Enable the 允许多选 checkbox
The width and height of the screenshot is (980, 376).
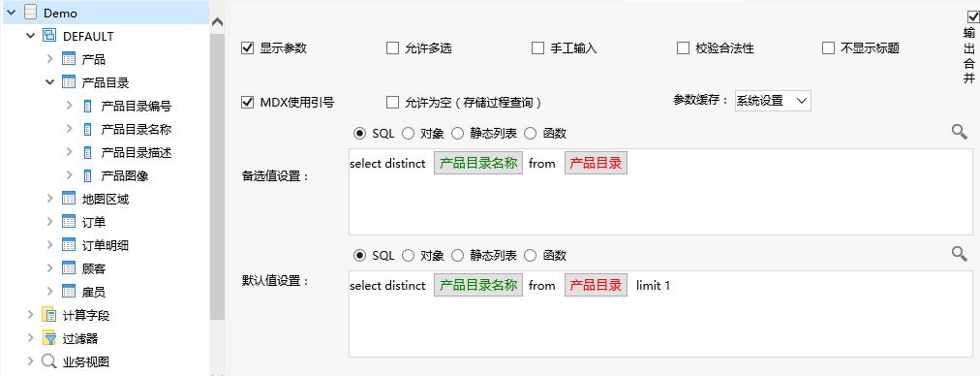point(392,48)
